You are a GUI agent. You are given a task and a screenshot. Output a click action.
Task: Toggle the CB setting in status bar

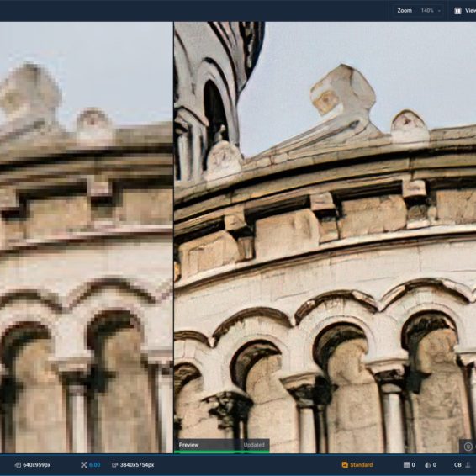point(457,465)
